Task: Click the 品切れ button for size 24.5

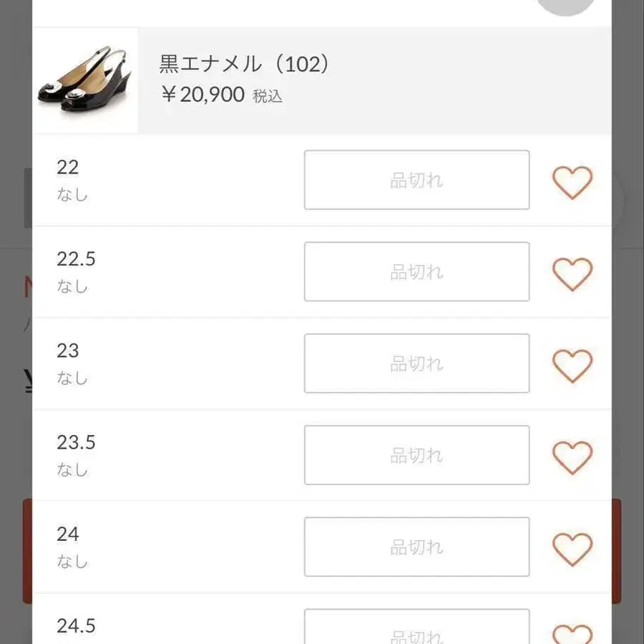Action: pos(416,628)
